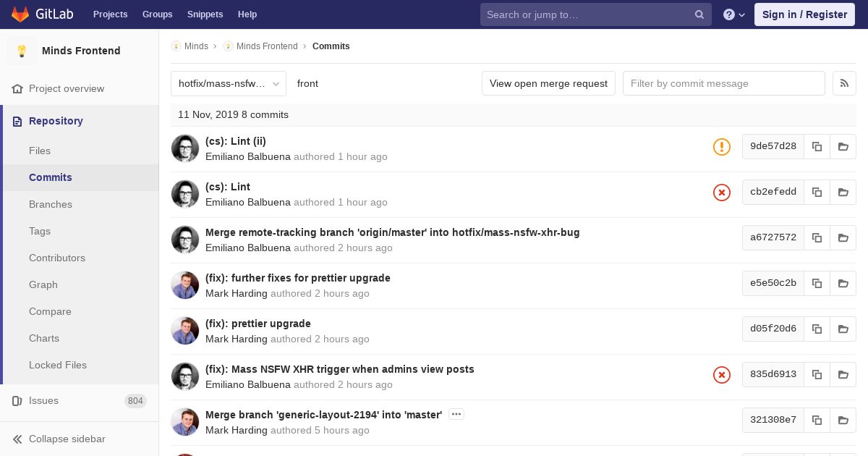
Task: Open the Help question mark menu
Action: [x=734, y=14]
